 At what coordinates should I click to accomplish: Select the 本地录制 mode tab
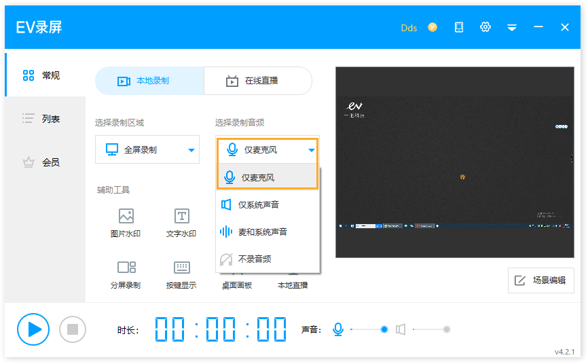click(149, 81)
